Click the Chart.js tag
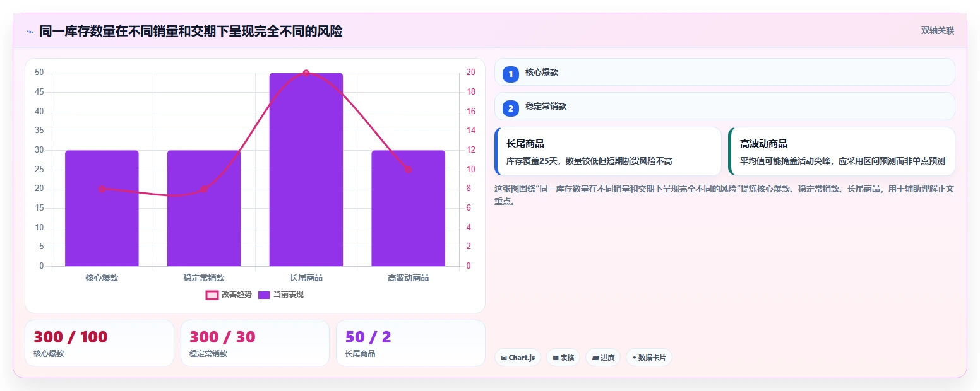The height and width of the screenshot is (391, 980). [518, 358]
